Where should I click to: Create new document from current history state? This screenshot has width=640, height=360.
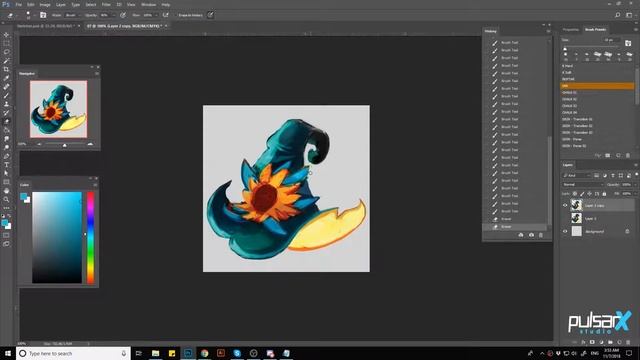521,235
